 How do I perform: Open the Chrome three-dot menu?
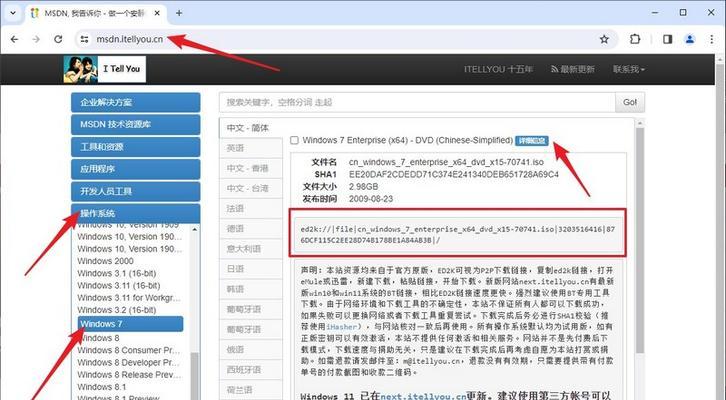(x=712, y=39)
